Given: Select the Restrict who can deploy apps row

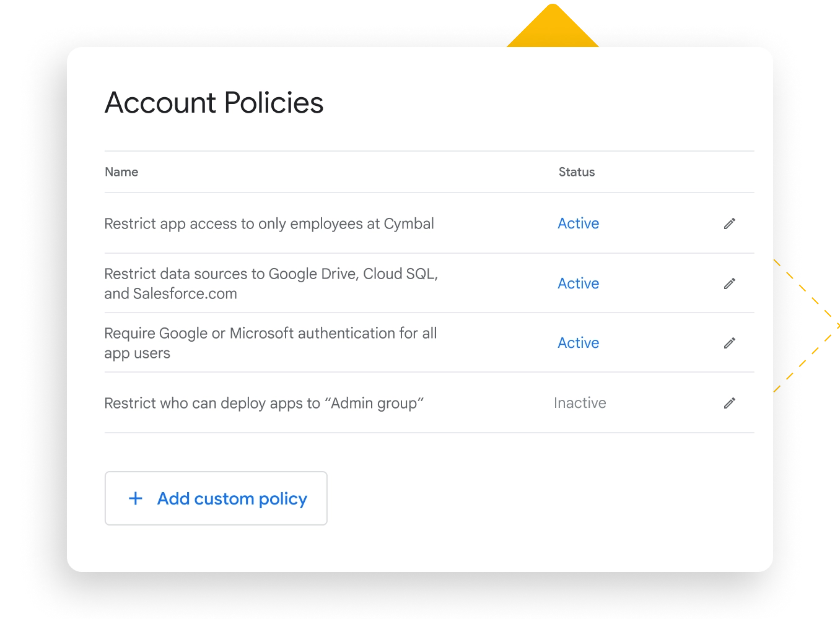Looking at the screenshot, I should click(265, 403).
